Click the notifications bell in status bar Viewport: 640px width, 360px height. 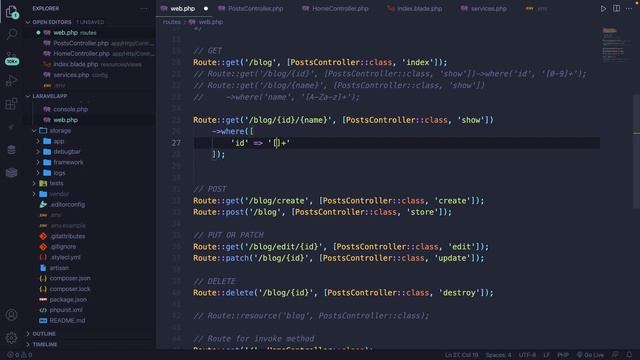pyautogui.click(x=629, y=355)
